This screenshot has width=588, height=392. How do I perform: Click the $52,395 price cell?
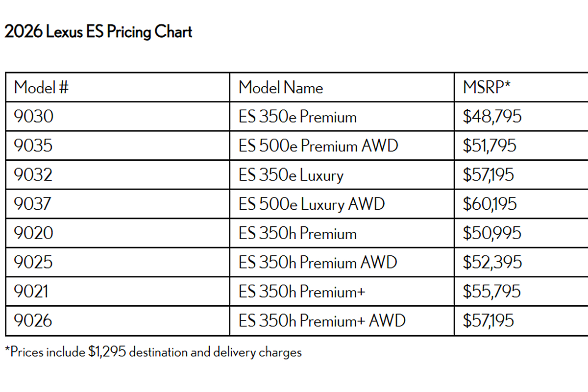492,262
